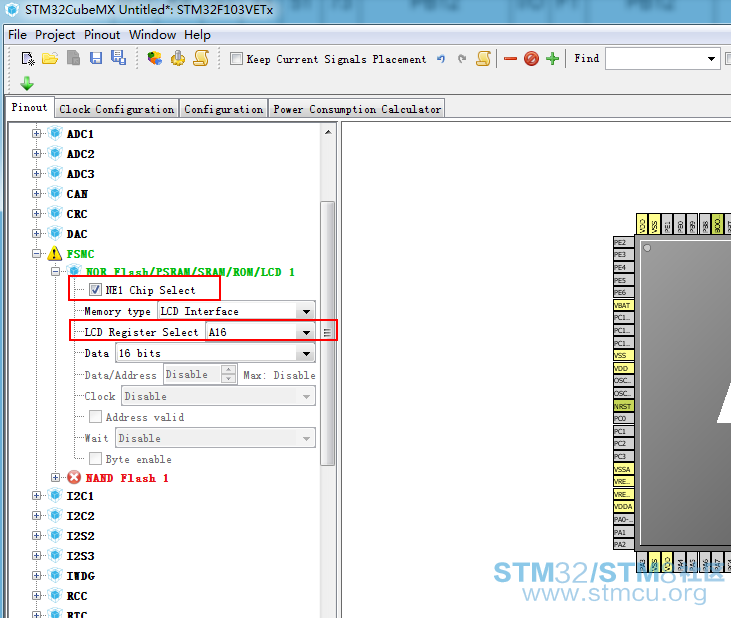This screenshot has width=731, height=618.
Task: Open the Pinout menu
Action: [102, 35]
